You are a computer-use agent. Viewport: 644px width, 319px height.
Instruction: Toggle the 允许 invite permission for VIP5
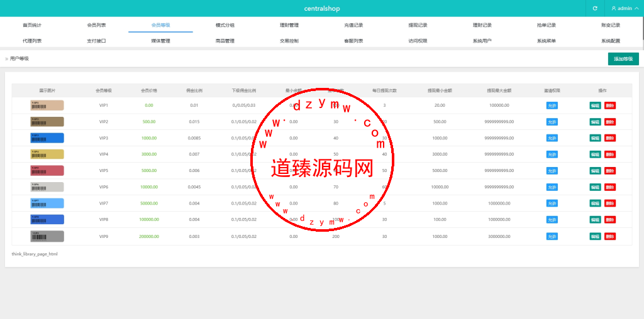coord(552,171)
